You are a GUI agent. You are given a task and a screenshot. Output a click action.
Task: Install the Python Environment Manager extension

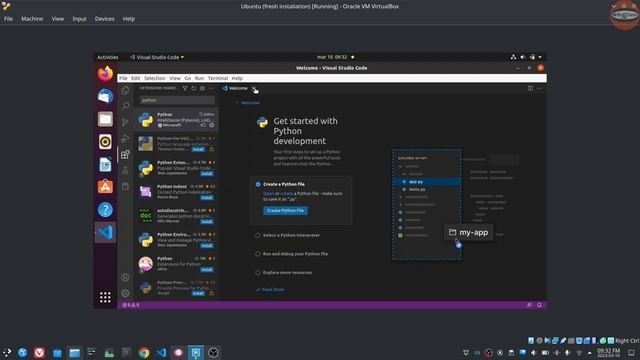207,246
